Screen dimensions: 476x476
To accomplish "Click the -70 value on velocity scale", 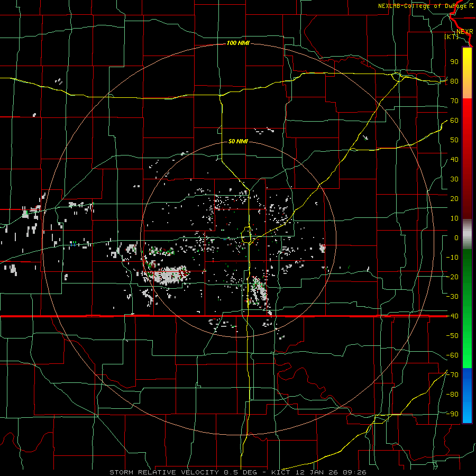I will (452, 375).
